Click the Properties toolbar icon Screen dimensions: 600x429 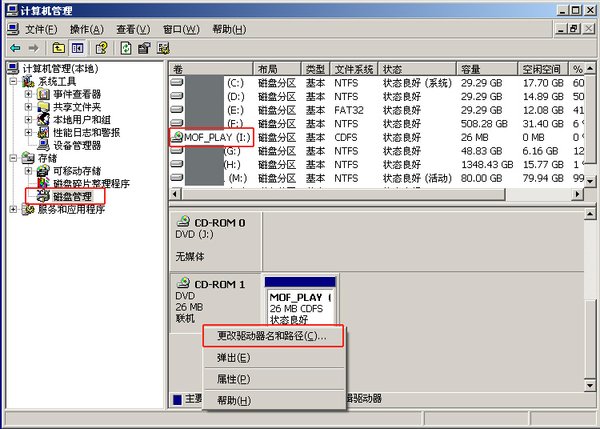[x=144, y=48]
